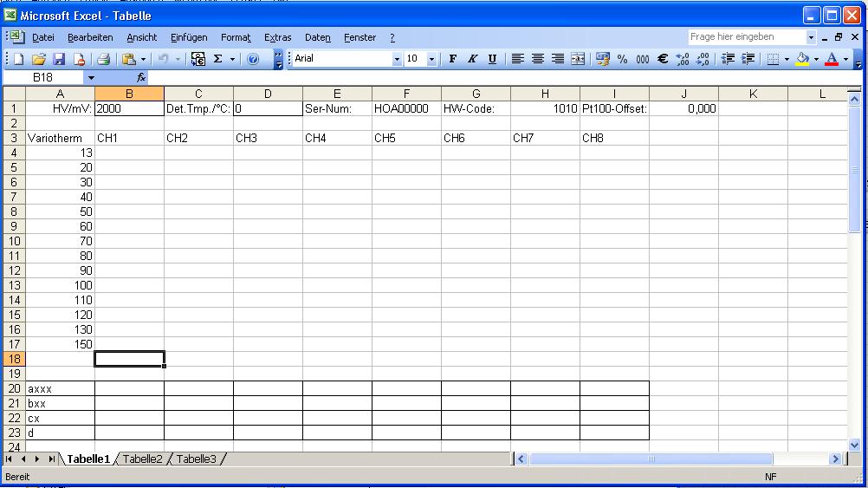Click the vertical scrollbar down arrow
The height and width of the screenshot is (488, 868).
[x=854, y=445]
